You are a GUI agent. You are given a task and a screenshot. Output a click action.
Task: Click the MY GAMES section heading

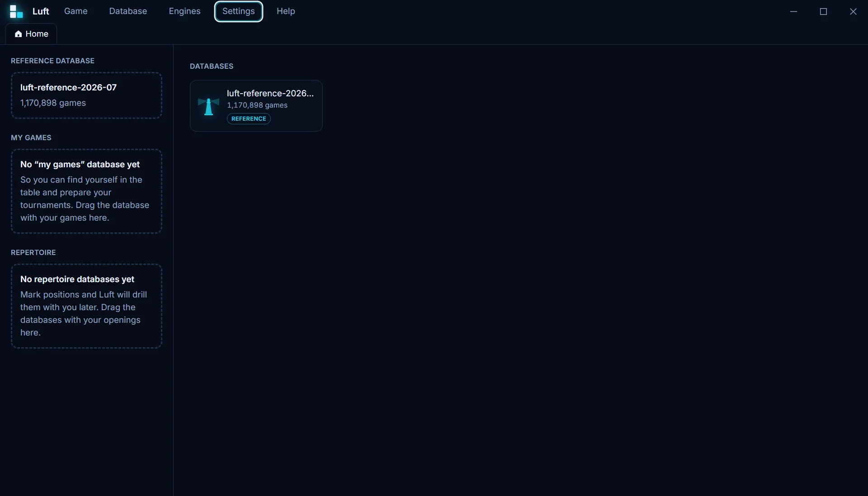(x=31, y=138)
